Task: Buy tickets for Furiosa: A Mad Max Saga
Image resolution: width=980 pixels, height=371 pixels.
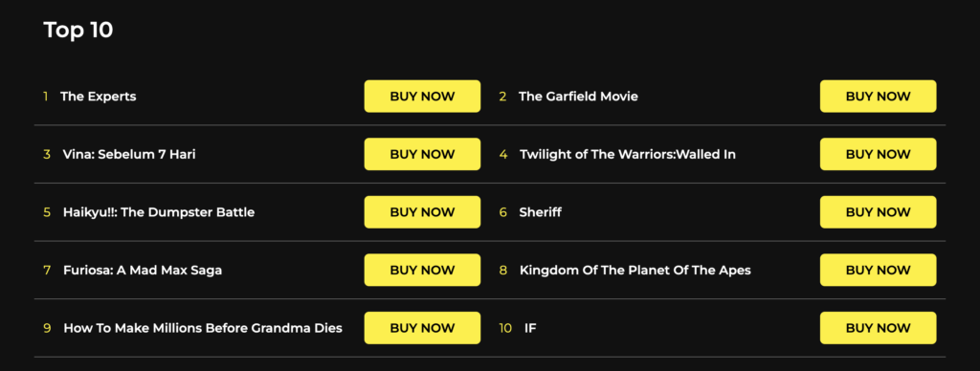Action: [x=422, y=270]
